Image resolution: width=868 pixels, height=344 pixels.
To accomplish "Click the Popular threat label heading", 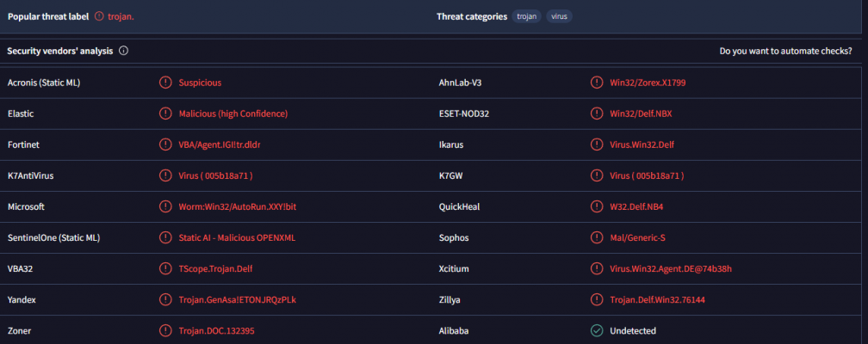I will point(48,16).
